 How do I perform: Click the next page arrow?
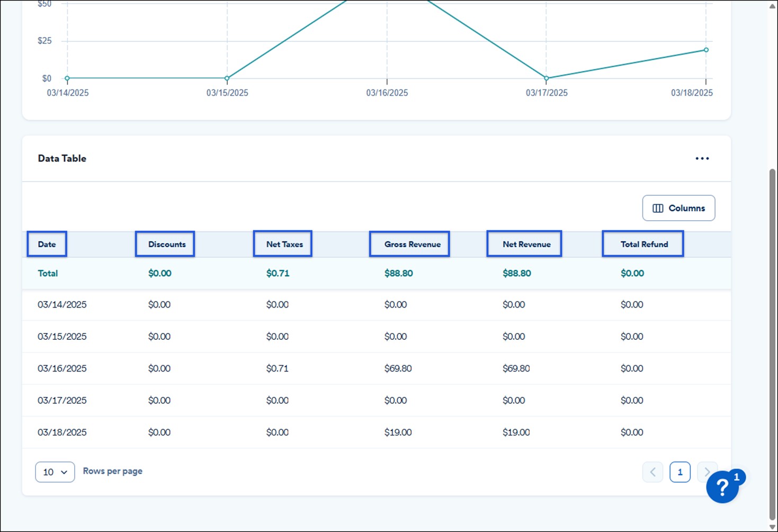[x=707, y=472]
